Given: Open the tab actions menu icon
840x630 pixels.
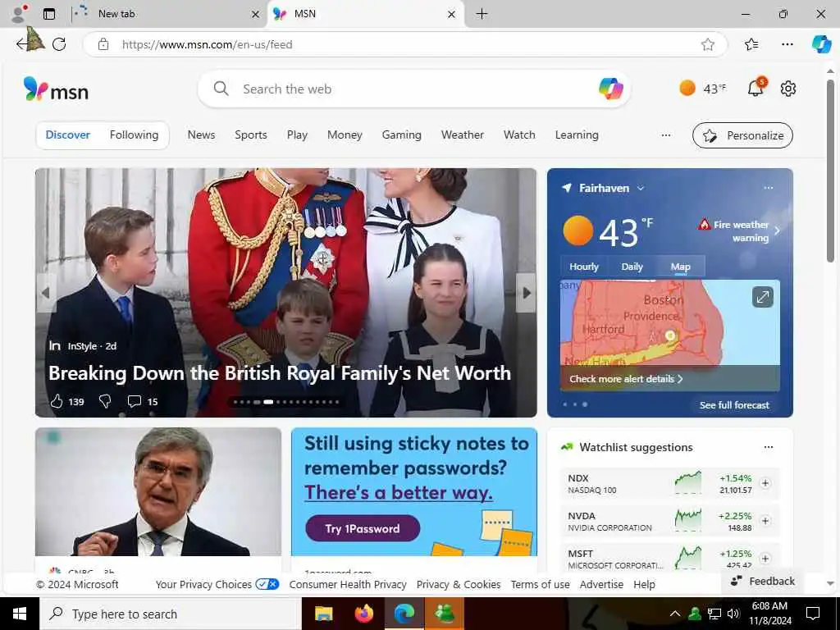Looking at the screenshot, I should click(49, 14).
